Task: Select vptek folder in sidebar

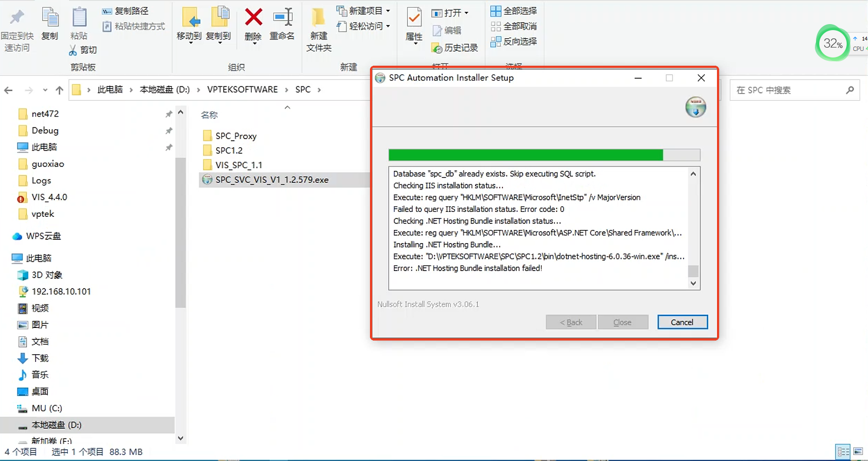Action: (x=43, y=214)
